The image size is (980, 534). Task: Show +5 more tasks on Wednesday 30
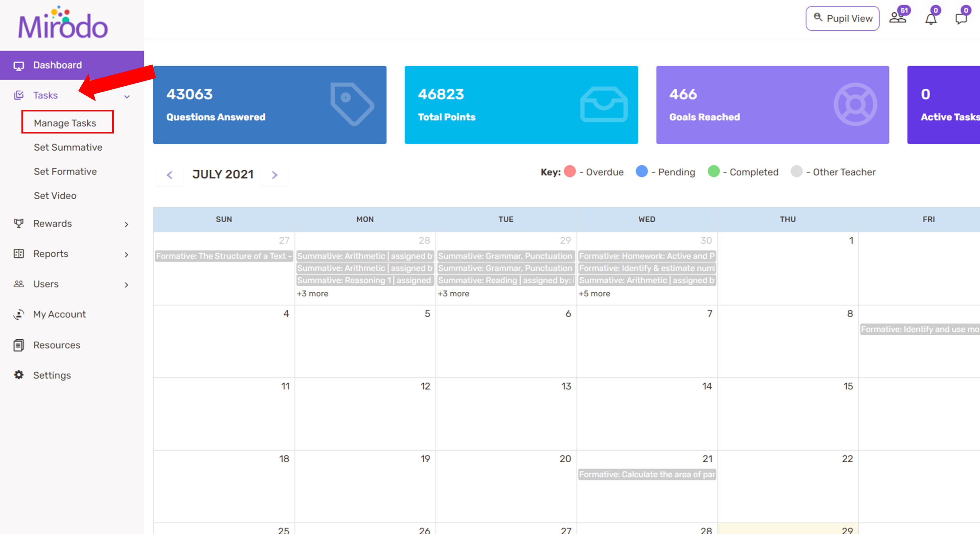coord(594,294)
